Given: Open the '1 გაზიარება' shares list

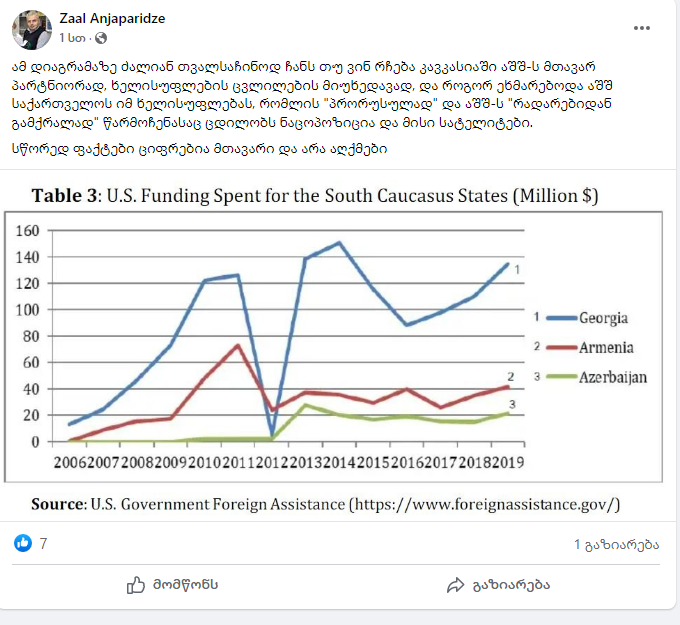Looking at the screenshot, I should 617,545.
